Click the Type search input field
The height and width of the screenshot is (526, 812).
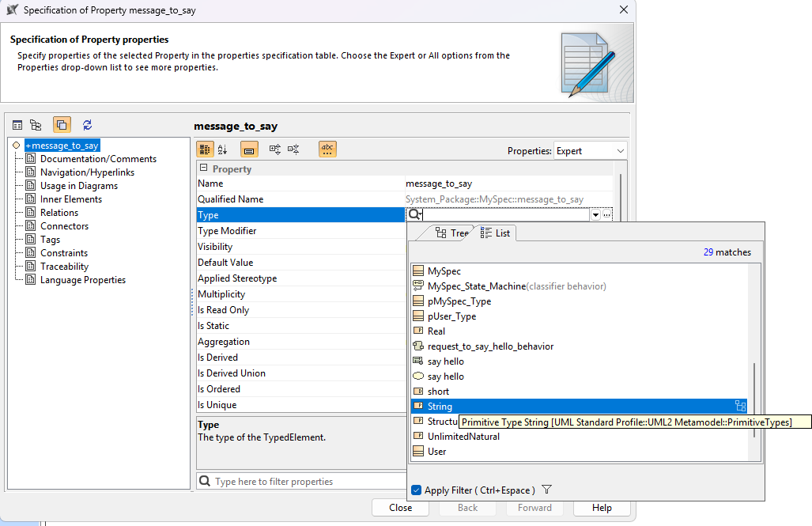tap(505, 214)
